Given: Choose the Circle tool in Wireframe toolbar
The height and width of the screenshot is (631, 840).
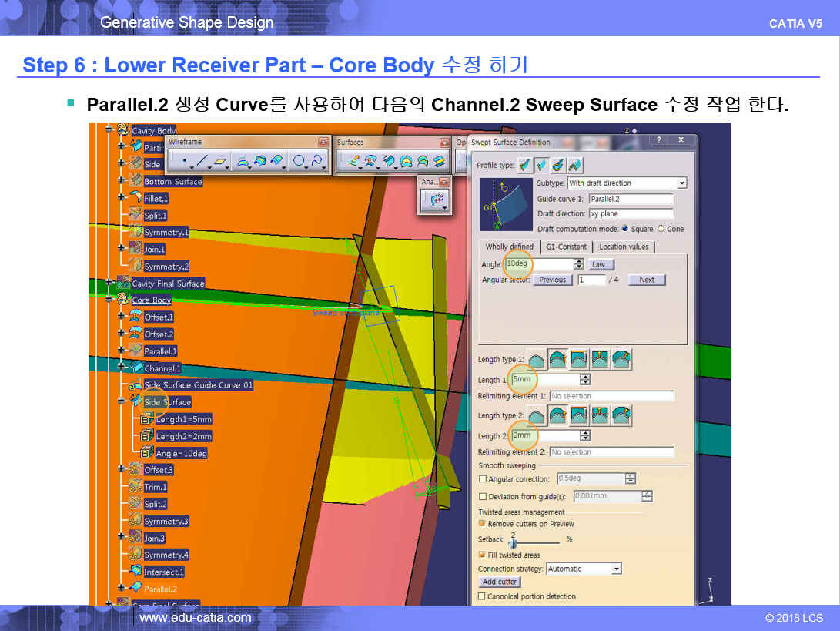Looking at the screenshot, I should pos(299,161).
